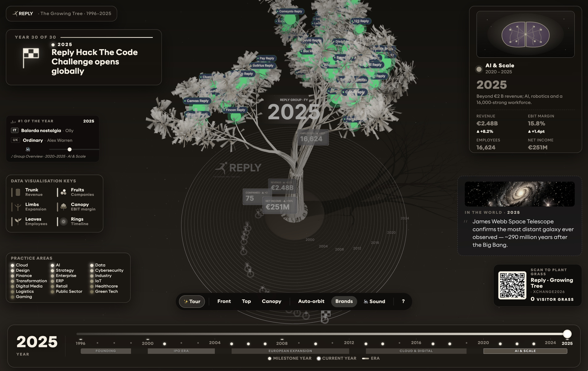588x371 pixels.
Task: Click the speaker icon in music panel
Action: 28,149
